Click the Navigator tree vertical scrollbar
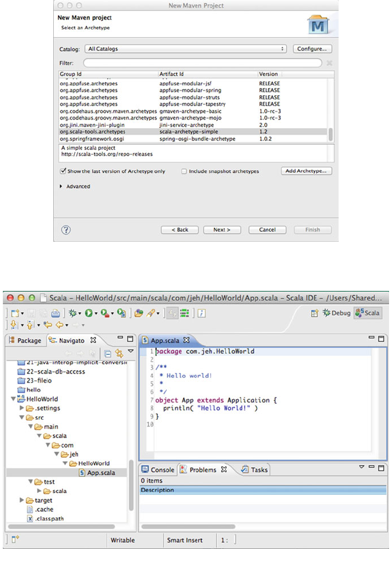This screenshot has height=570, width=392. pos(131,485)
